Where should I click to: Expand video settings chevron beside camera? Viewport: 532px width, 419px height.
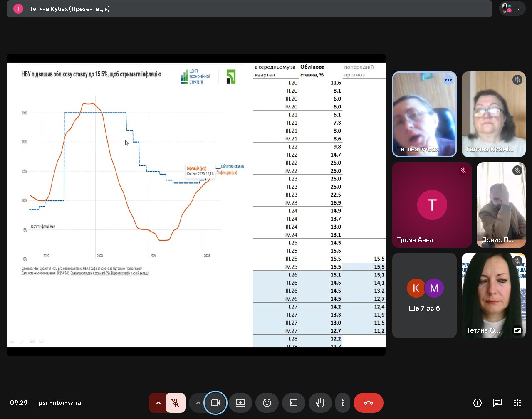click(198, 403)
